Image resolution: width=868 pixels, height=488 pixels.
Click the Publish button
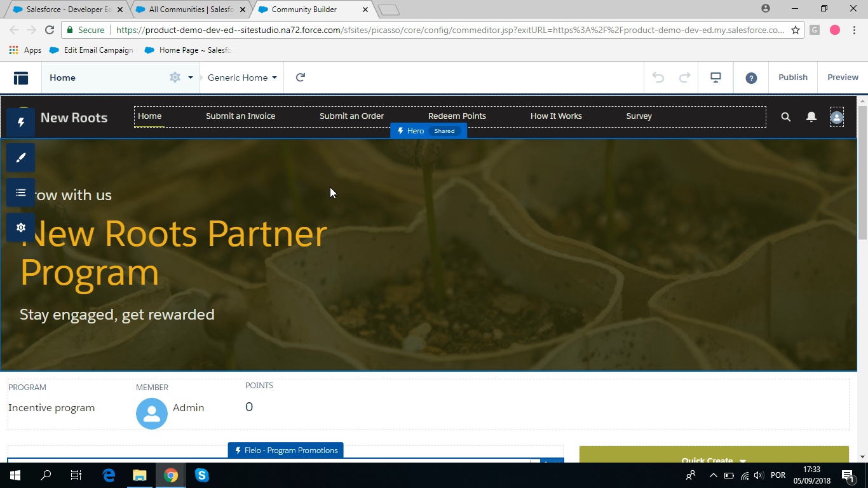tap(793, 78)
